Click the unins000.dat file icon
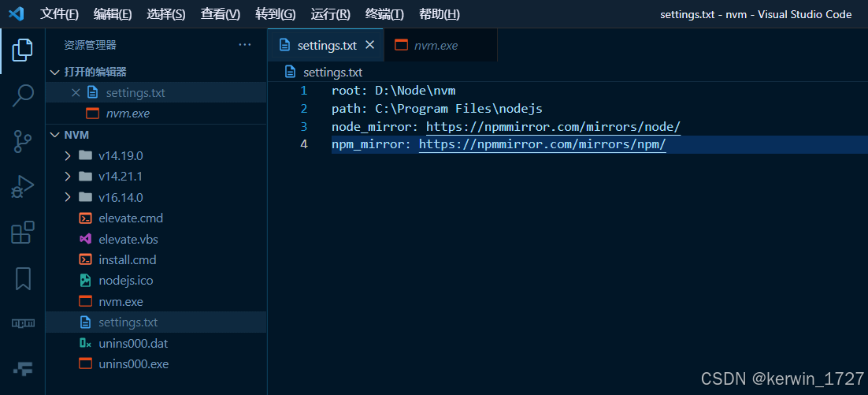Screen dimensions: 868x395 click(x=85, y=344)
